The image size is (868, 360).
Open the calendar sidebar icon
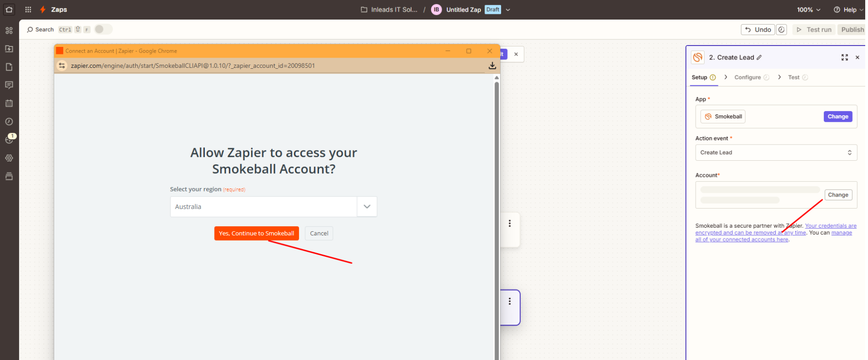pyautogui.click(x=9, y=103)
